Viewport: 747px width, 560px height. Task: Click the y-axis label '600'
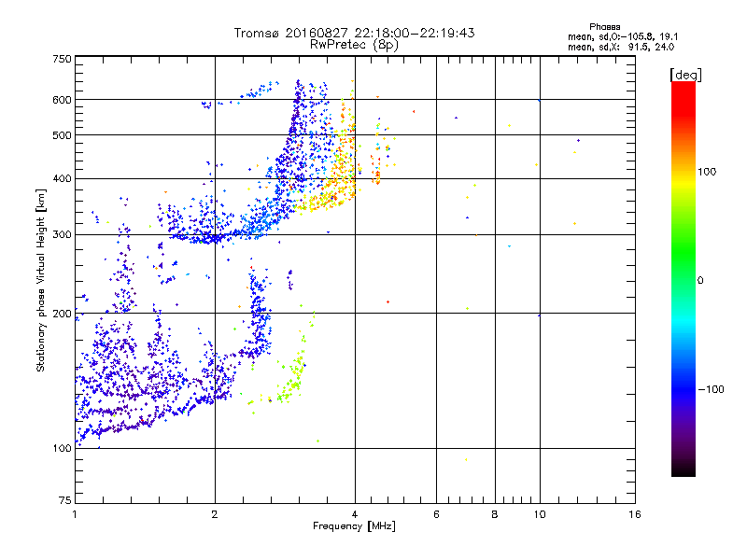point(63,100)
